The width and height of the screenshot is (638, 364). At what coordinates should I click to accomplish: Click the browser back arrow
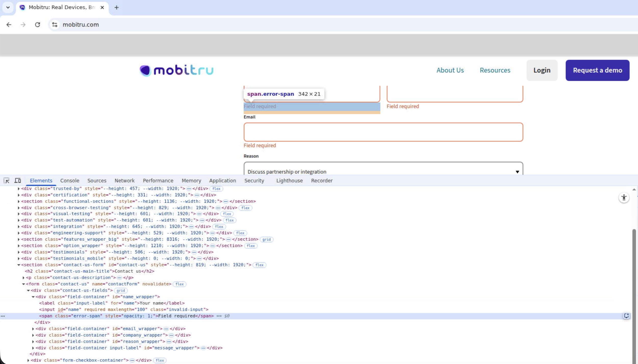[9, 24]
